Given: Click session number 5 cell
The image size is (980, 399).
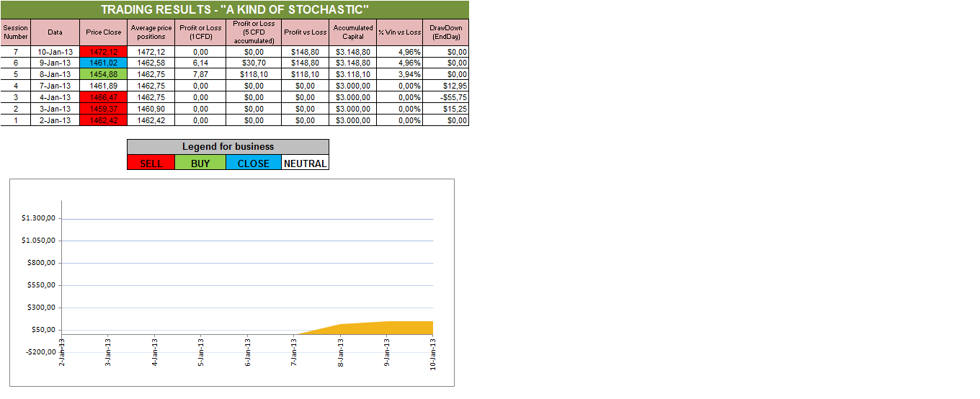Looking at the screenshot, I should (x=16, y=74).
